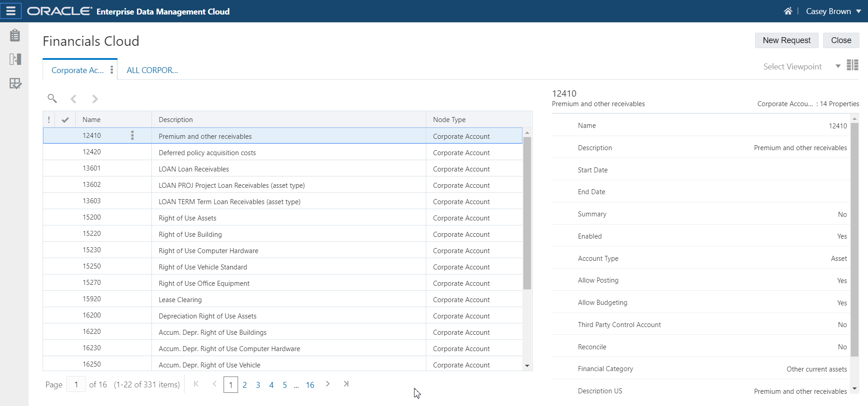868x406 pixels.
Task: Click the Page number input field
Action: [x=76, y=385]
